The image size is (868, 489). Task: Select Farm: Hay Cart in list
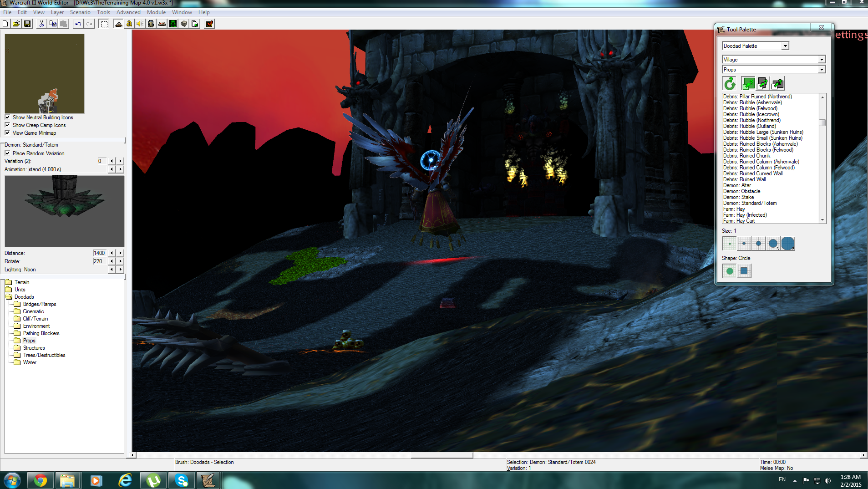(739, 221)
